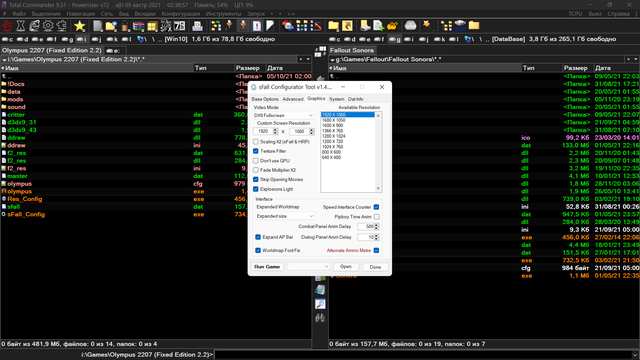640x360 pixels.
Task: Open the Video Mode DX9 Fullscreen dropdown
Action: pyautogui.click(x=283, y=116)
